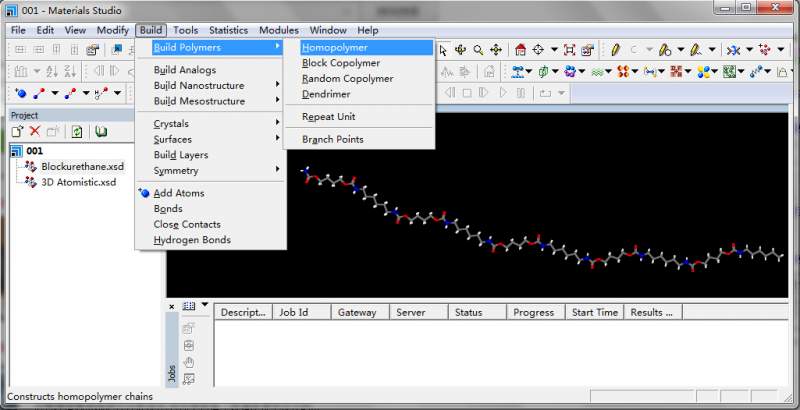Click the hand icon in Jobs side strip
The width and height of the screenshot is (800, 410).
pyautogui.click(x=189, y=363)
